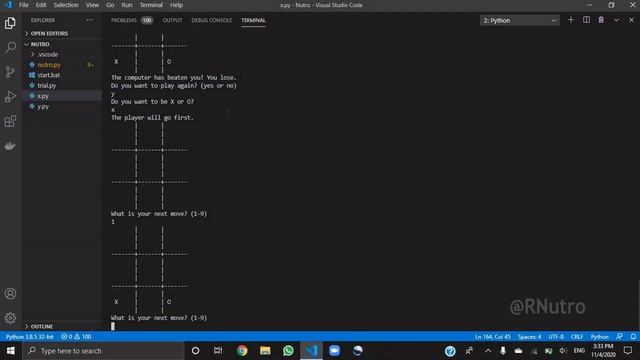Open start.bat in the explorer
Viewport: 640px width, 360px height.
[49, 75]
